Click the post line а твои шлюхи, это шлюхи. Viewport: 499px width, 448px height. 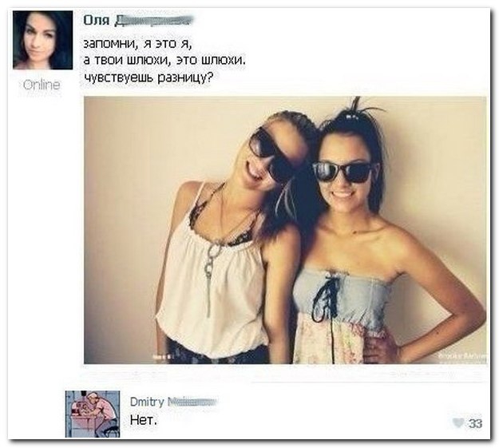click(164, 60)
